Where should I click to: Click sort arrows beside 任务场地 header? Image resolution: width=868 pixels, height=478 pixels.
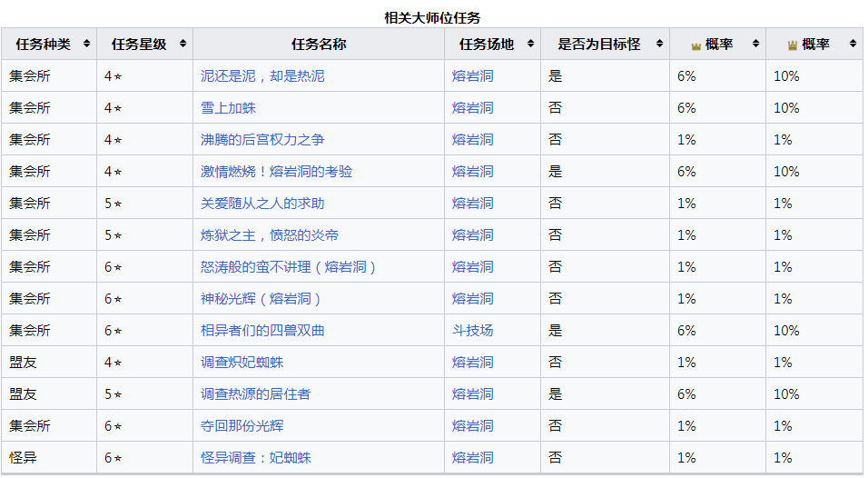pos(530,44)
